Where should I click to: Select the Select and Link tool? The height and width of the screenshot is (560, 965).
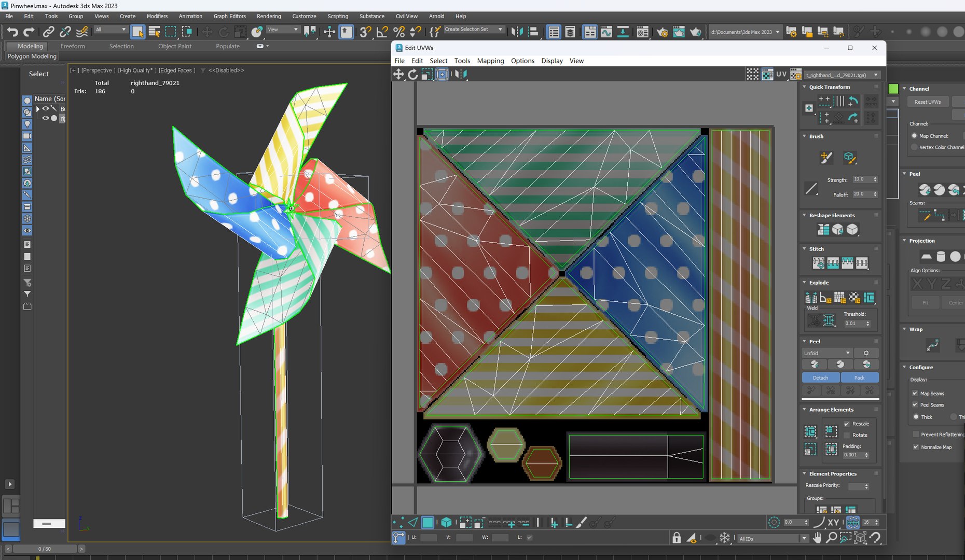tap(48, 32)
